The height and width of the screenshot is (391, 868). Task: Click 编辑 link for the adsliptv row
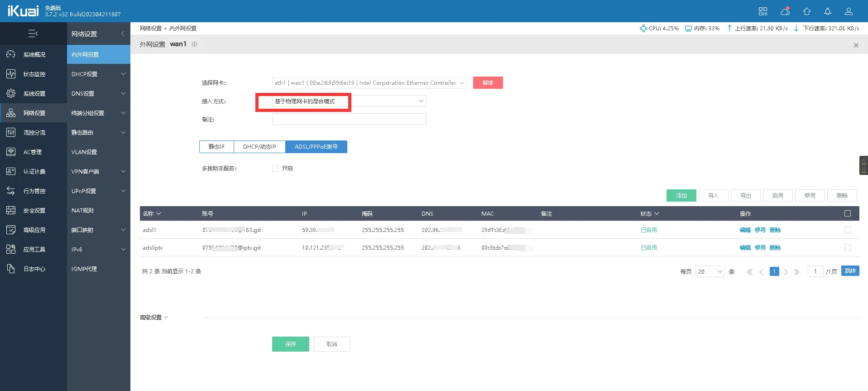745,248
